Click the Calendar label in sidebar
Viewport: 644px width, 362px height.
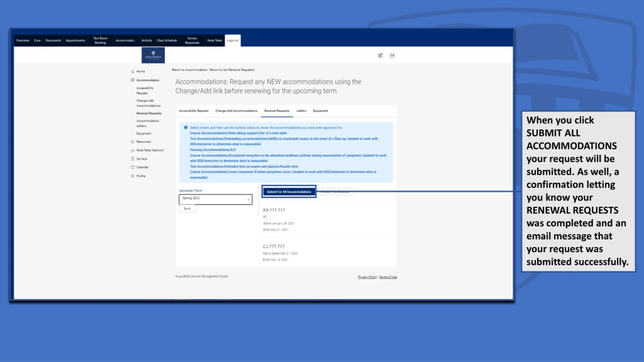pyautogui.click(x=142, y=167)
